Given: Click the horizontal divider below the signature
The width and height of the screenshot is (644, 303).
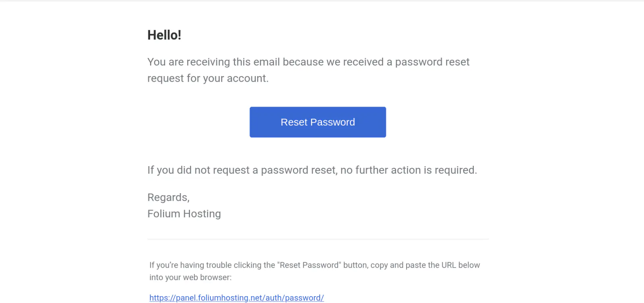Looking at the screenshot, I should (318, 239).
